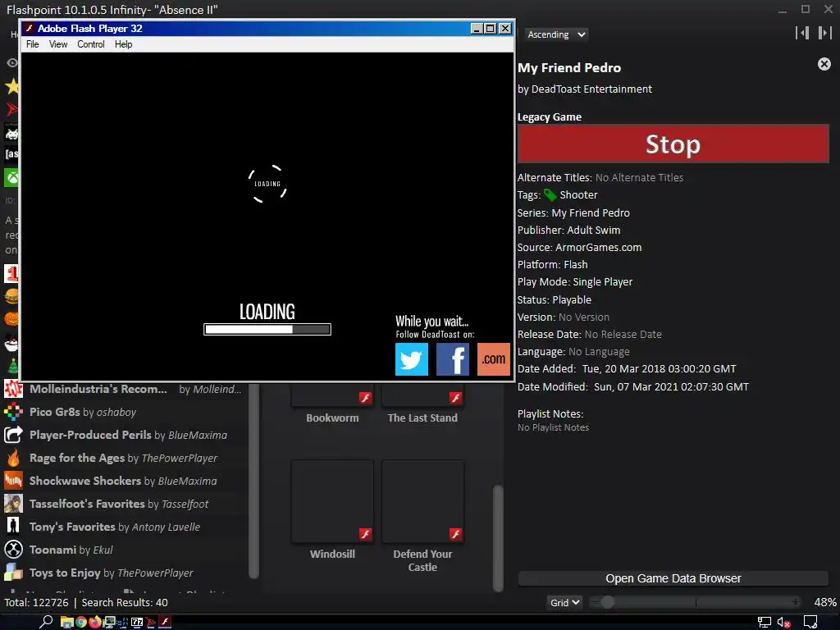Close the My Friend Pedro details sidebar

[x=824, y=64]
